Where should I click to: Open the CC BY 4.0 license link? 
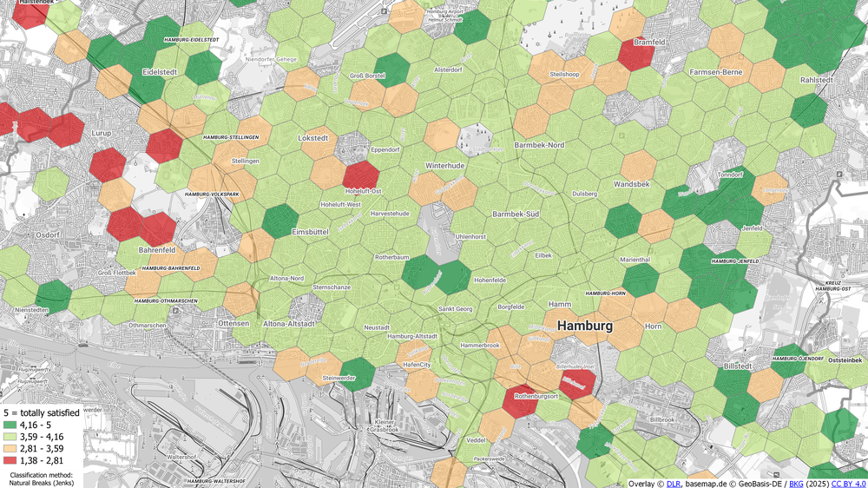click(848, 483)
